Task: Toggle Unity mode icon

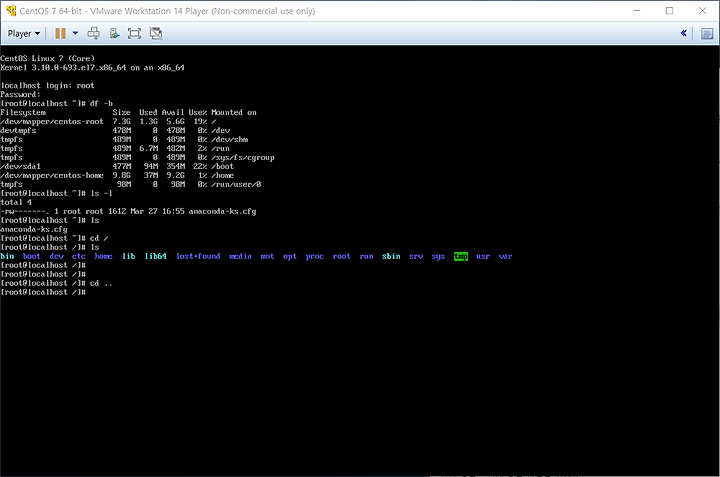Action: [156, 33]
